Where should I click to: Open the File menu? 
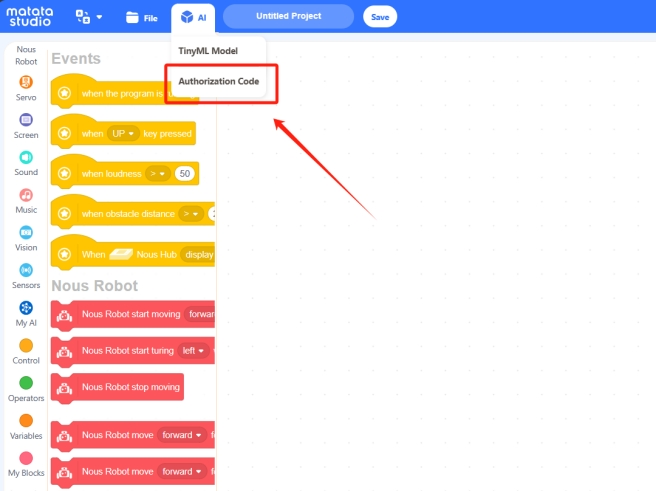tap(141, 17)
